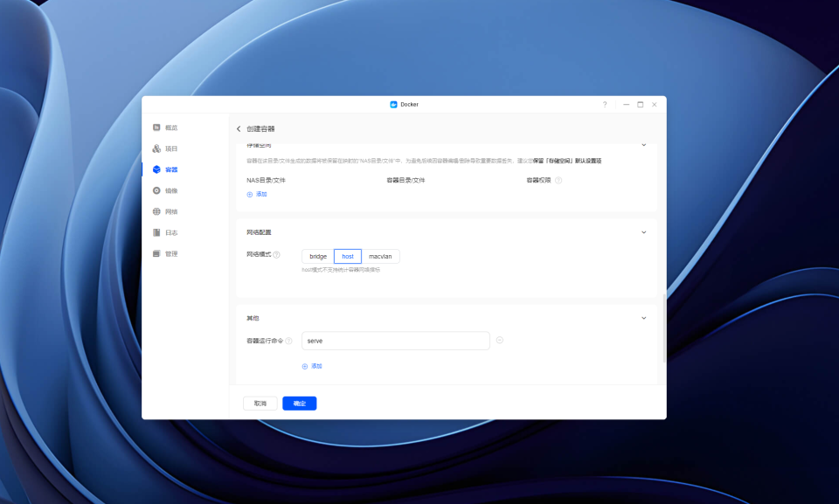Open the 日志 logs section in sidebar
This screenshot has width=839, height=504.
tap(165, 232)
